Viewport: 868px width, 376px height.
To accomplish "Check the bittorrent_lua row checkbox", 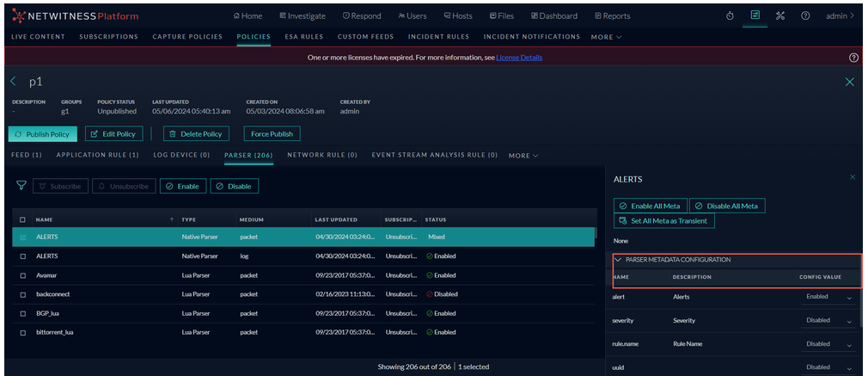I will [22, 333].
